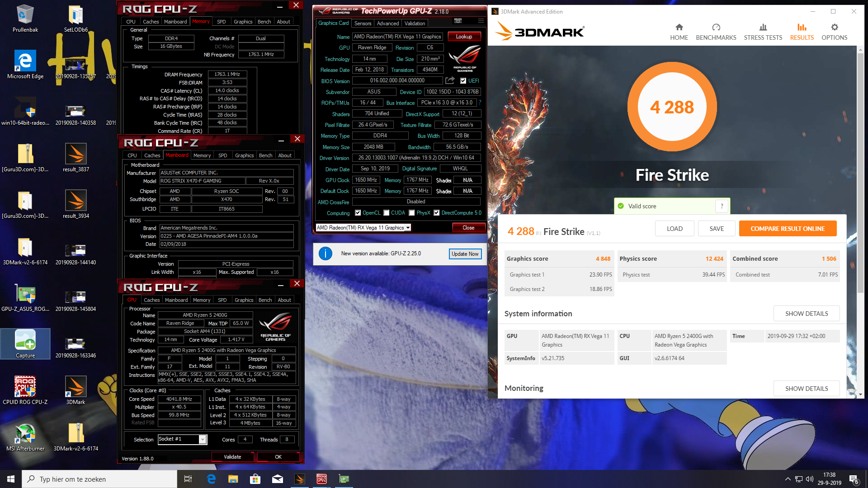Open 3DMark RESULTS section
868x488 pixels.
click(802, 32)
